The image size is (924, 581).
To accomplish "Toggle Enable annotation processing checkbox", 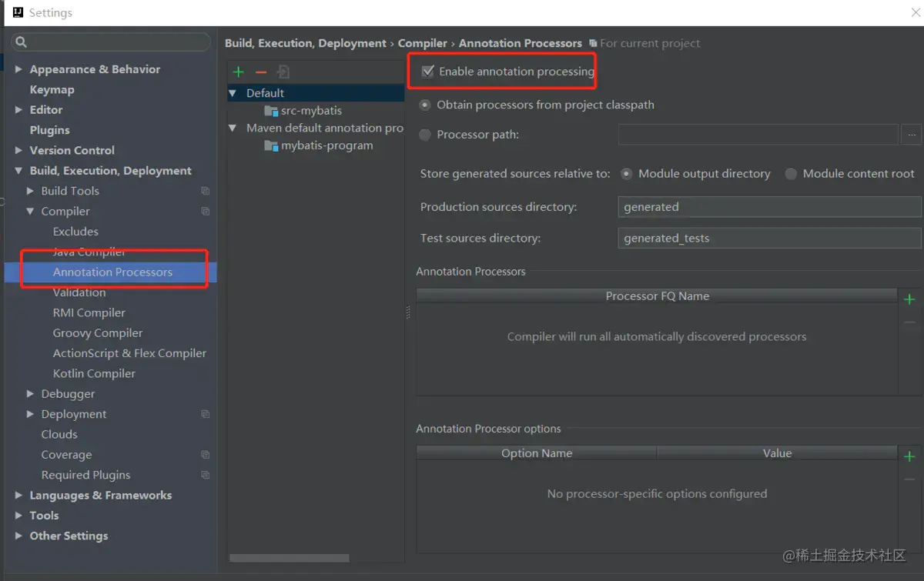I will pyautogui.click(x=427, y=72).
